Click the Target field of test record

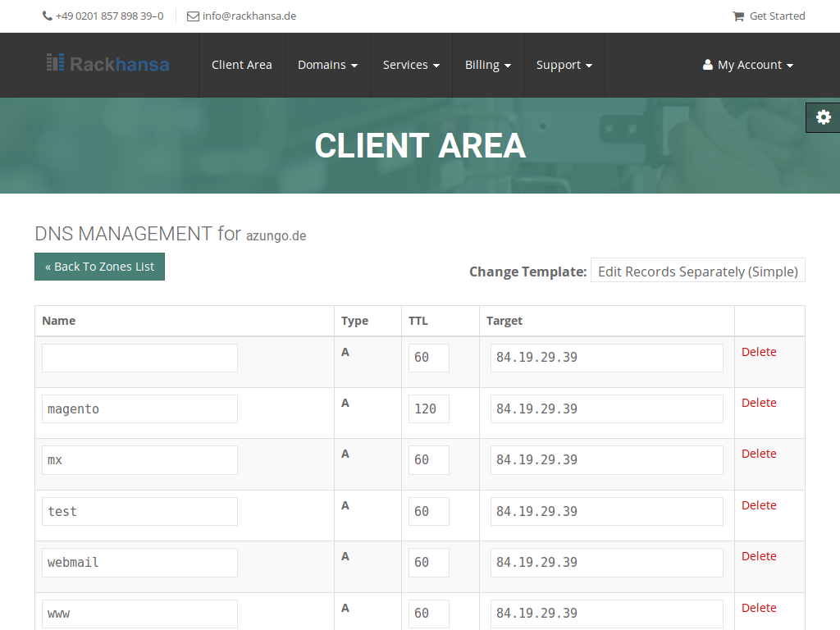pos(606,511)
